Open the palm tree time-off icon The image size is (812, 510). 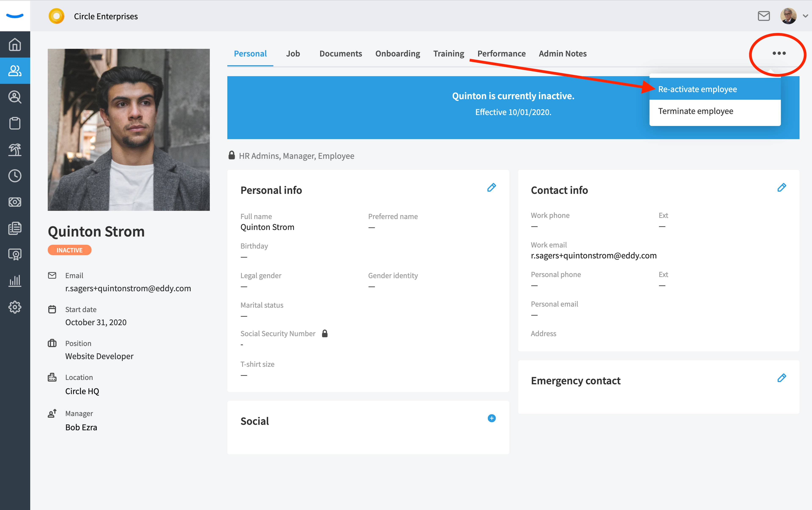15,149
